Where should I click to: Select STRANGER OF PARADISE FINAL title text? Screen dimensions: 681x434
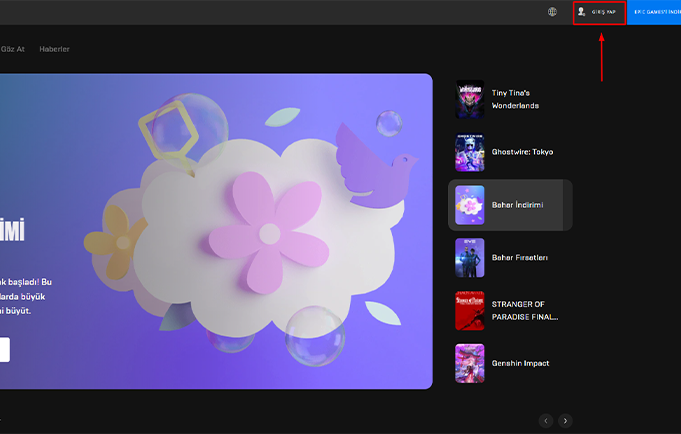pyautogui.click(x=524, y=310)
